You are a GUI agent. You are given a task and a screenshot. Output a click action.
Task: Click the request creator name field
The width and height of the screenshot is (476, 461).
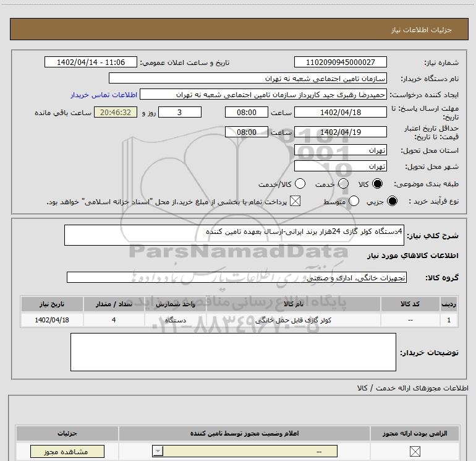pos(263,95)
